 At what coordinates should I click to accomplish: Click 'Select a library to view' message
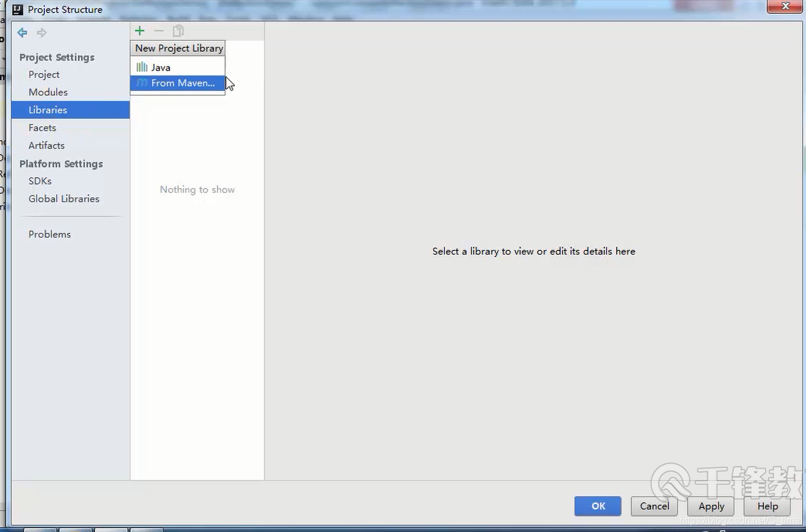(534, 251)
